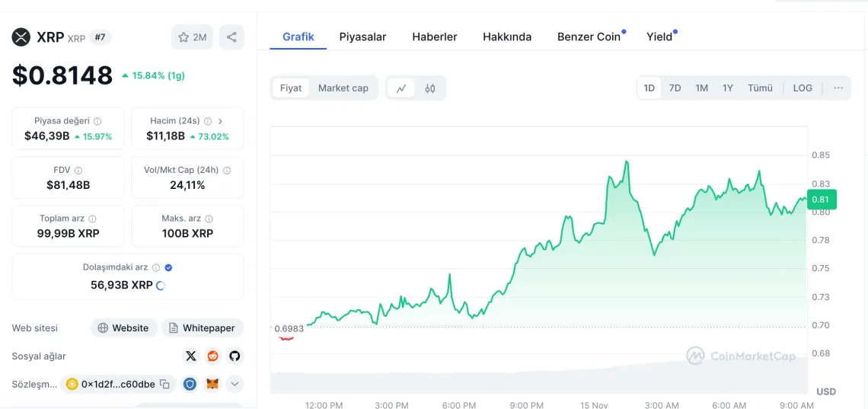Viewport: 868px width, 409px height.
Task: Open Hacim (24s) details arrow
Action: (220, 120)
